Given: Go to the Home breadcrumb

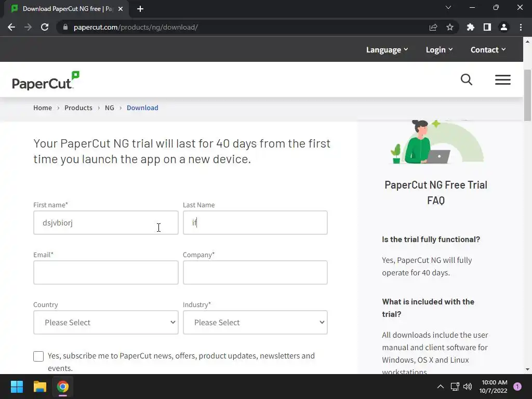Looking at the screenshot, I should pos(43,108).
